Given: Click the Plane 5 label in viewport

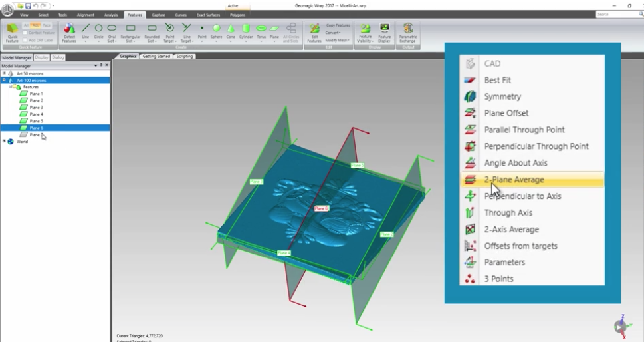Looking at the screenshot, I should pos(358,165).
